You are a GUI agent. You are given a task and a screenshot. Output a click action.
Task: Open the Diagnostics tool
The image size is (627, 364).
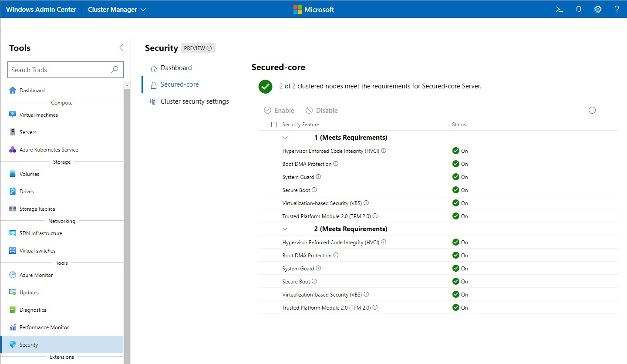(x=32, y=310)
